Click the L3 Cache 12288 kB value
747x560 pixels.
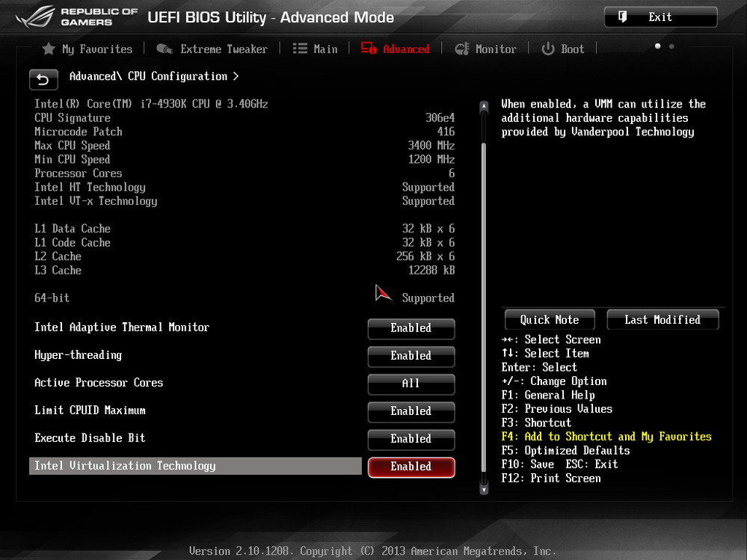(x=431, y=271)
